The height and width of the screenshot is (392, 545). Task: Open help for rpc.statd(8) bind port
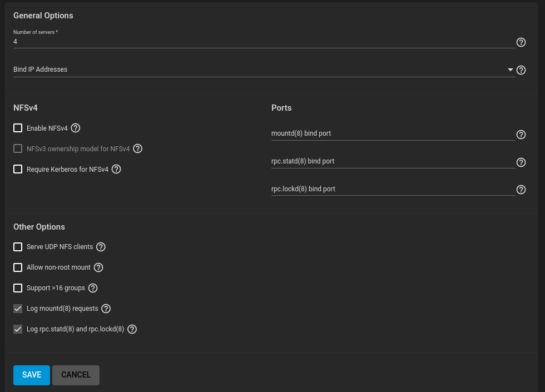pyautogui.click(x=521, y=162)
